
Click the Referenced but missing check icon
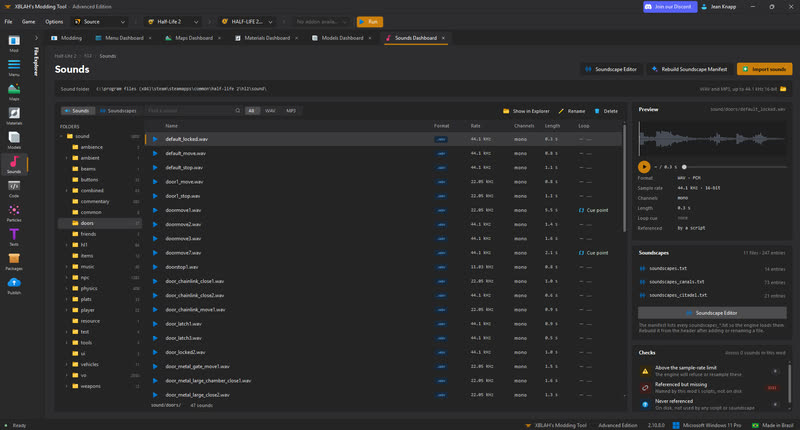pos(645,388)
